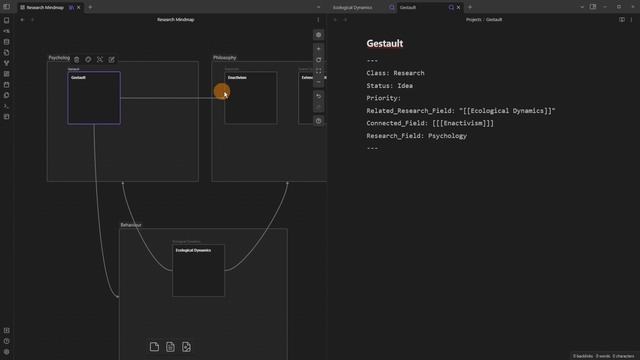Toggle reading view for Gestault note
The height and width of the screenshot is (360, 640).
(622, 20)
